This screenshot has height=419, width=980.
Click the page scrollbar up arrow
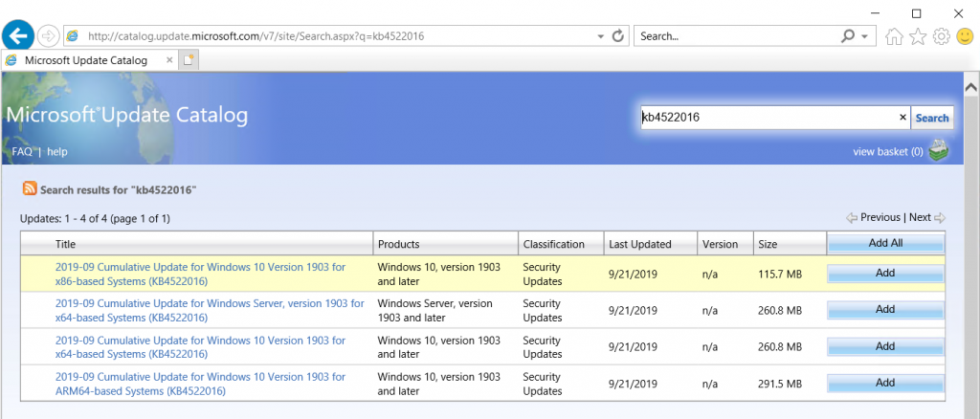click(972, 87)
